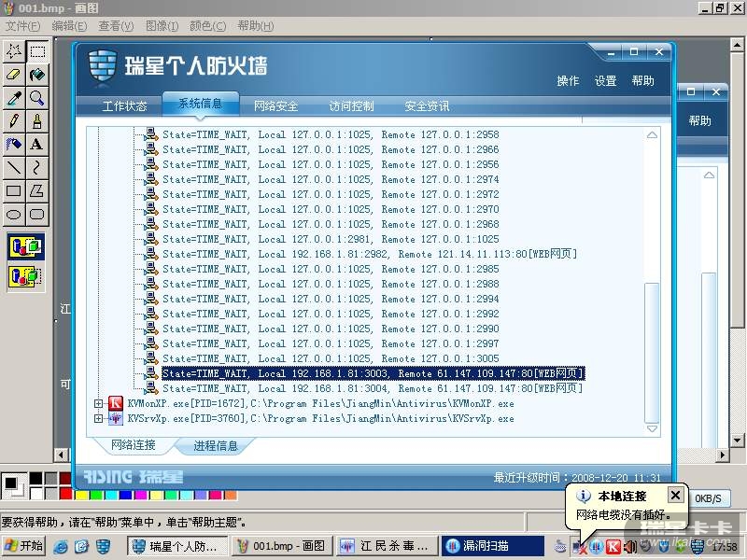Select connection row with Remote 121.14.11.113:80
Image resolution: width=747 pixels, height=560 pixels.
click(370, 254)
